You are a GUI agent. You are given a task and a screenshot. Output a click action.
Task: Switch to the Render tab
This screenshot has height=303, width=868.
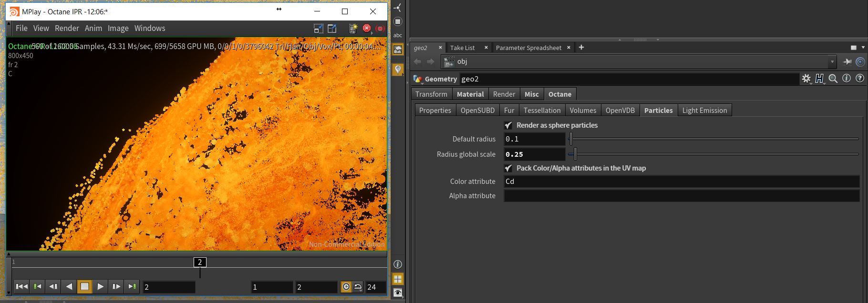[504, 94]
